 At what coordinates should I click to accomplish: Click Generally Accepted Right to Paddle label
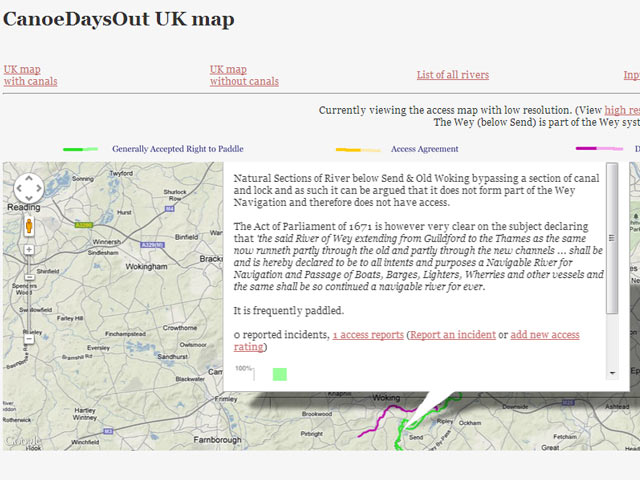(x=178, y=149)
